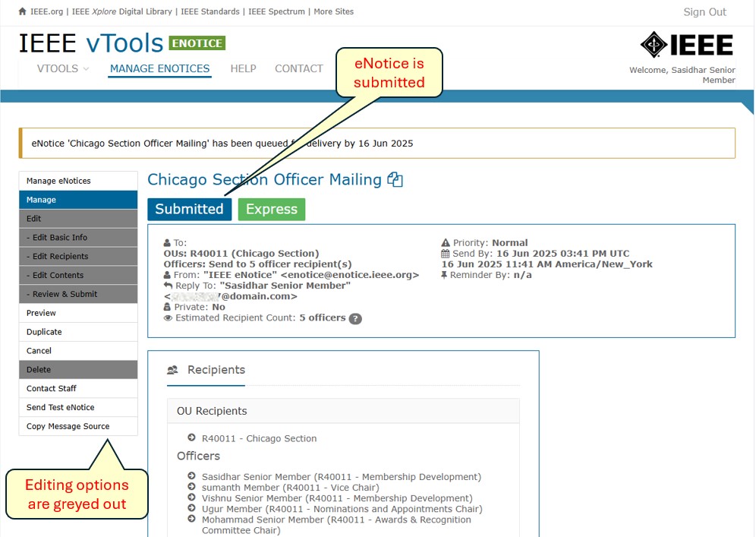Click the greyed-out Edit Contents item
756x537 pixels.
click(x=78, y=275)
